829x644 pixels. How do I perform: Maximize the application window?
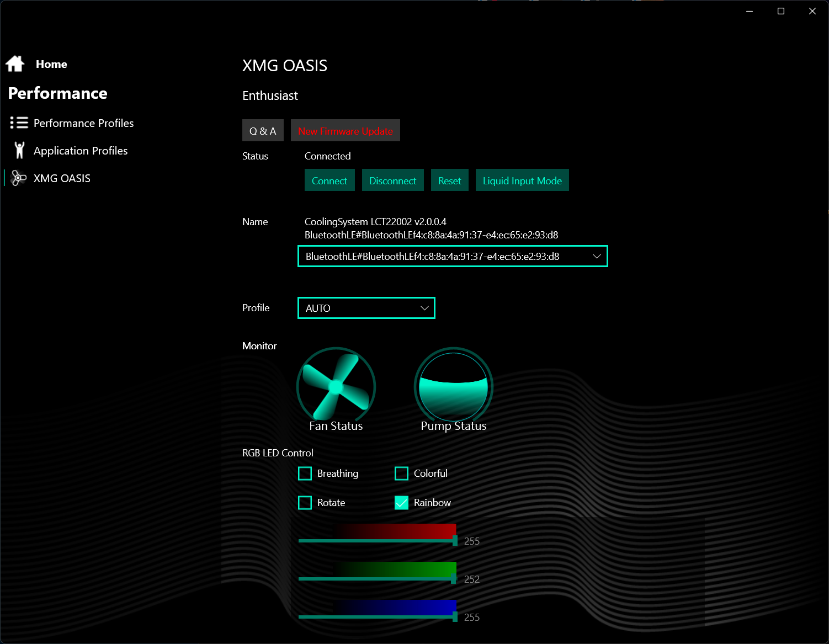(780, 11)
